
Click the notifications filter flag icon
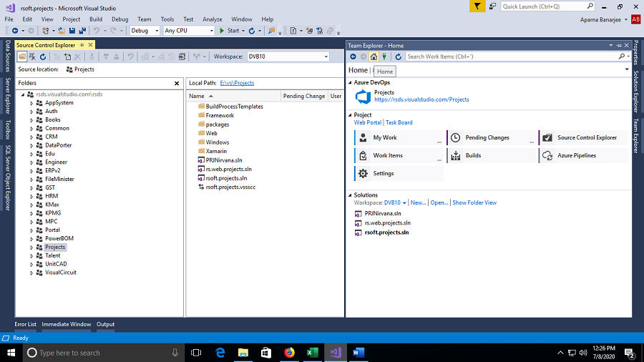[477, 6]
